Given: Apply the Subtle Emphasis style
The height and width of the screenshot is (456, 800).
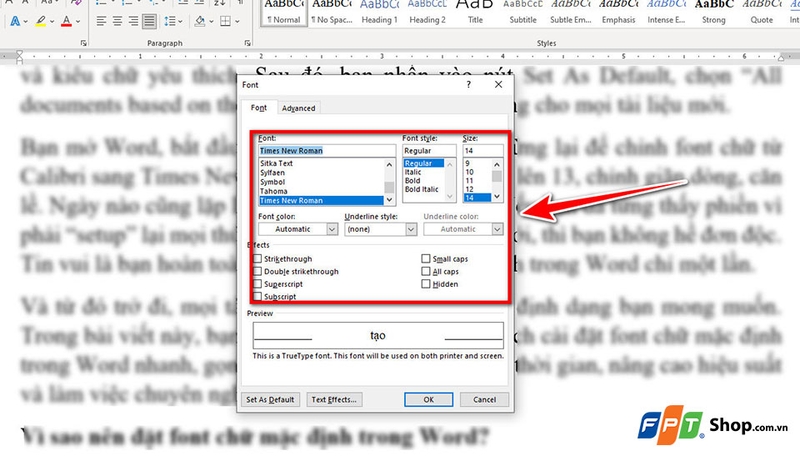Looking at the screenshot, I should pyautogui.click(x=571, y=12).
